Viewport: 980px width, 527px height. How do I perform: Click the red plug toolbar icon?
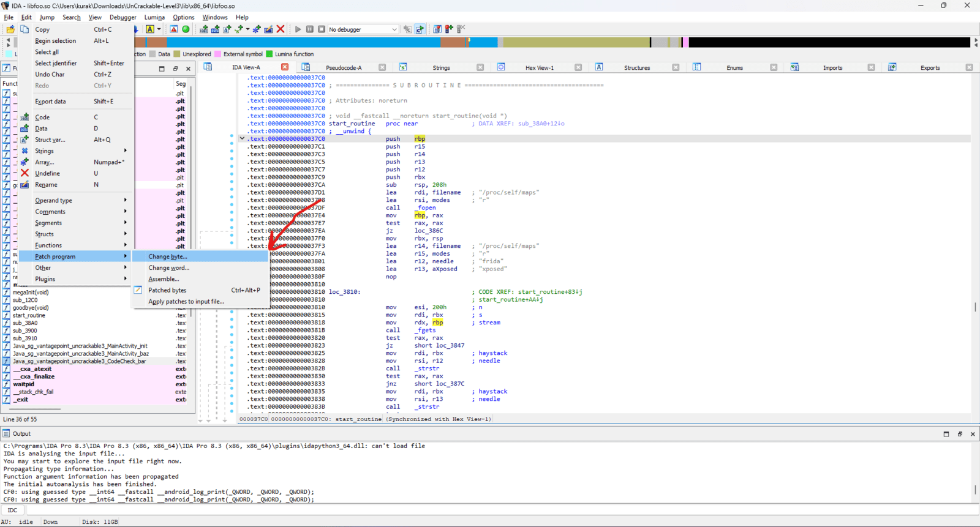coord(449,29)
